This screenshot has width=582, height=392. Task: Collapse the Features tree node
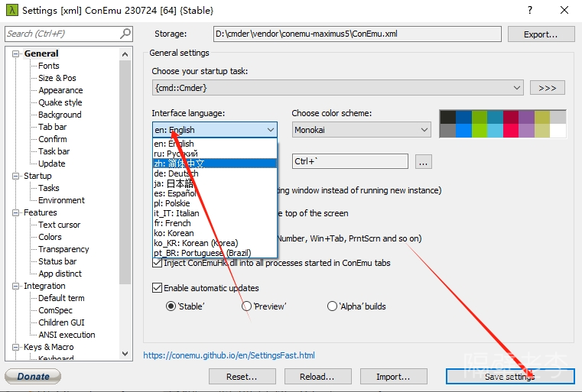[15, 212]
